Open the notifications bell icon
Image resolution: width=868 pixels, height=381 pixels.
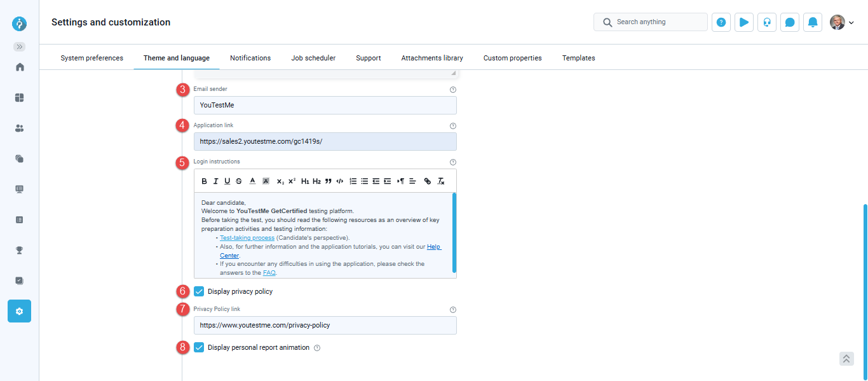(813, 22)
